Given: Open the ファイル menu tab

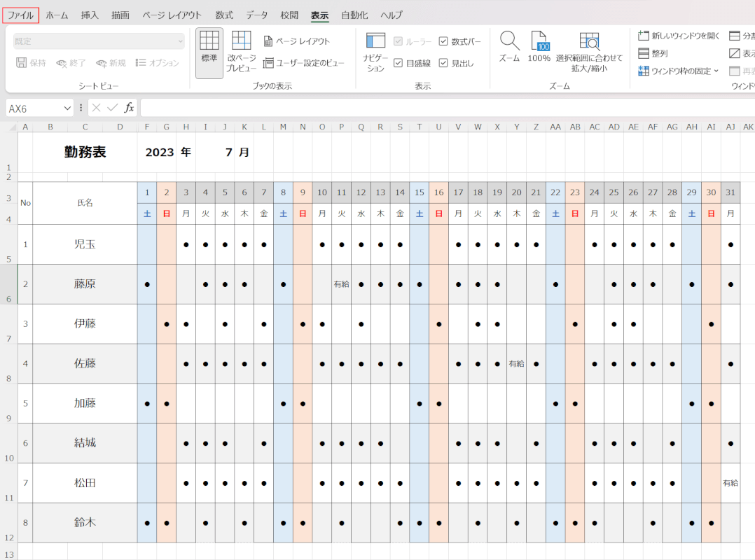Looking at the screenshot, I should click(x=20, y=15).
